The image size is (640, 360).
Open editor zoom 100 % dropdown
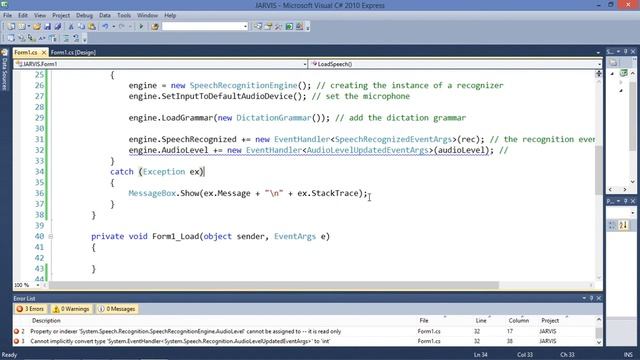pyautogui.click(x=38, y=285)
